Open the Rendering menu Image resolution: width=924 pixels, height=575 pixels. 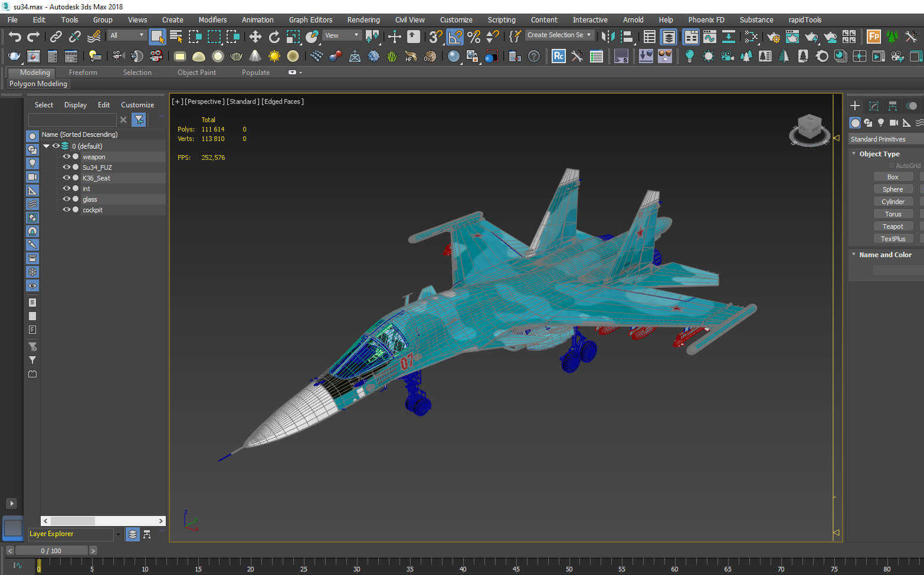363,20
